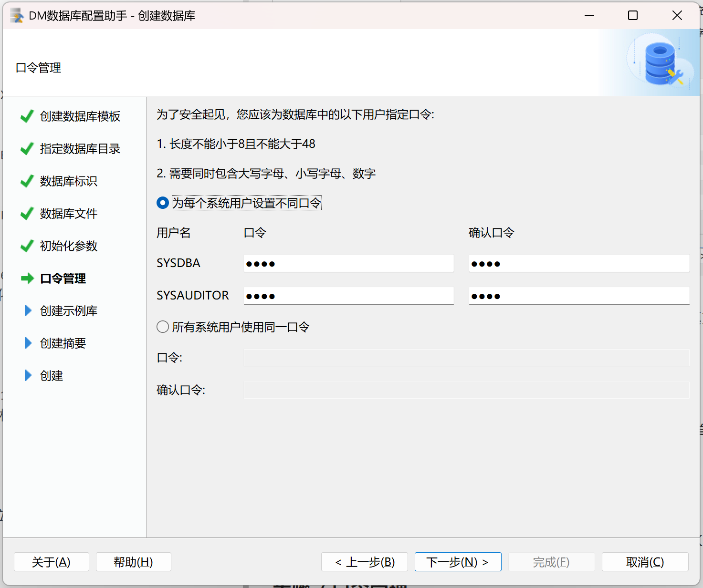The image size is (703, 588).
Task: Go to the final 创建 wizard step
Action: point(52,376)
